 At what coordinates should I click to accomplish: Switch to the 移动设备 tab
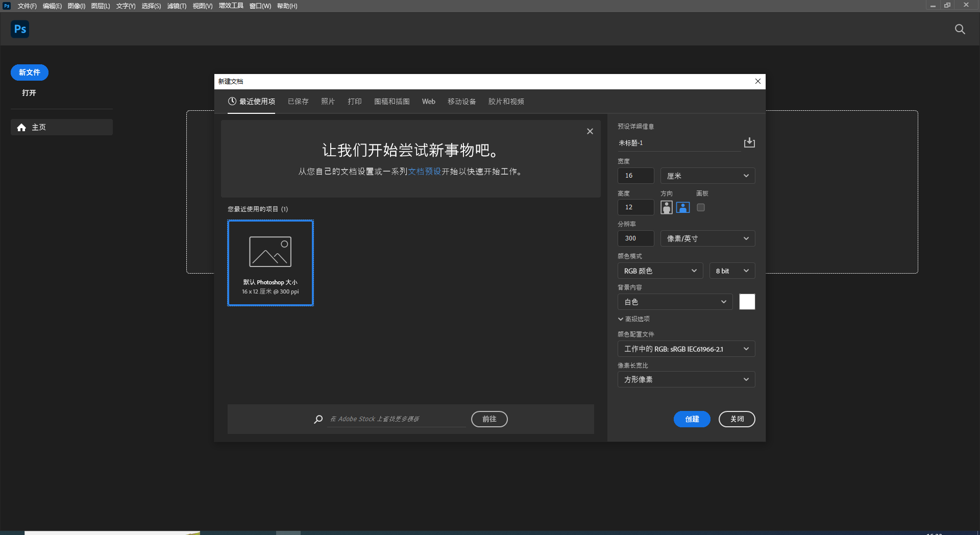pyautogui.click(x=461, y=101)
